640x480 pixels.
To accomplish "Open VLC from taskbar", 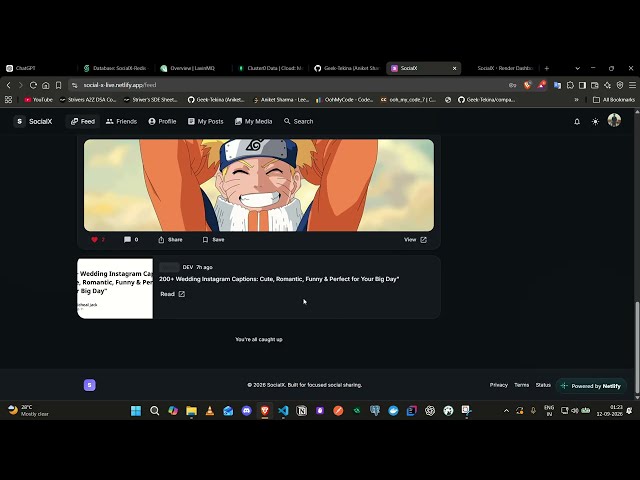I will pos(210,411).
